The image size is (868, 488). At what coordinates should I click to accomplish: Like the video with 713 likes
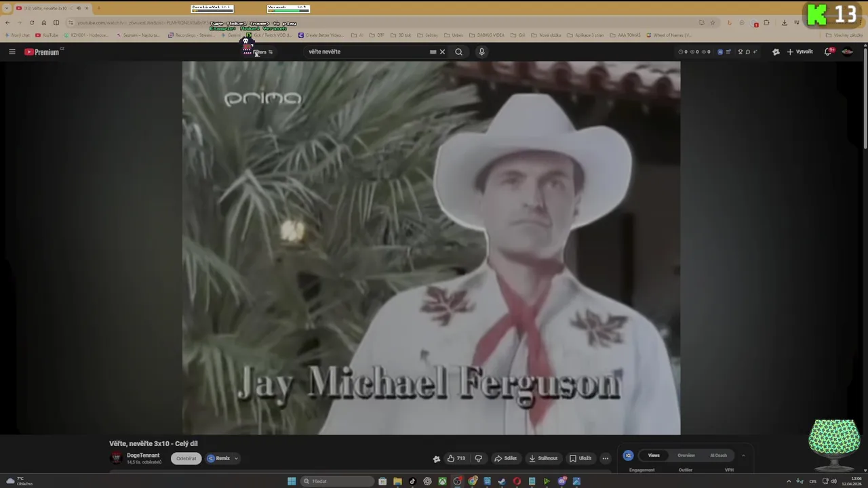pyautogui.click(x=456, y=458)
